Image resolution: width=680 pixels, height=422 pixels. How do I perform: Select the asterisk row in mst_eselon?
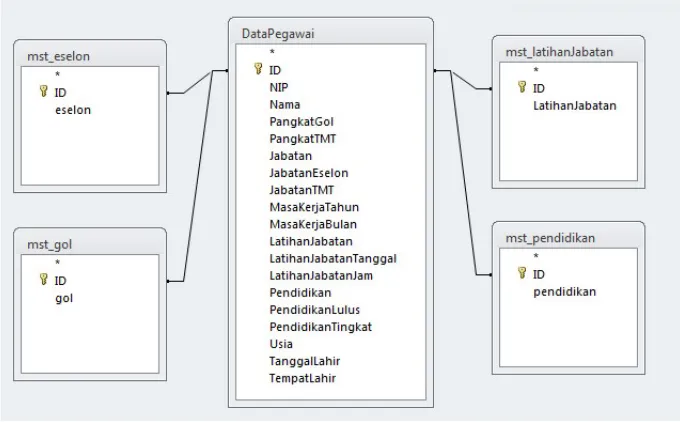coord(90,75)
